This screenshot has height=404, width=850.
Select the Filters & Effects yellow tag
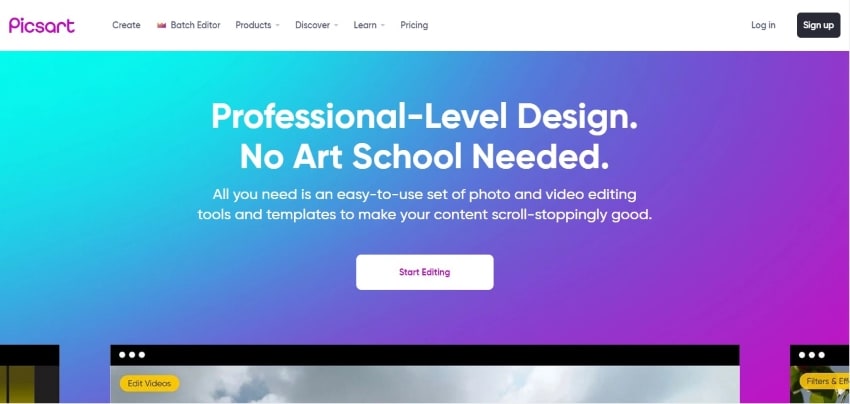[x=825, y=381]
